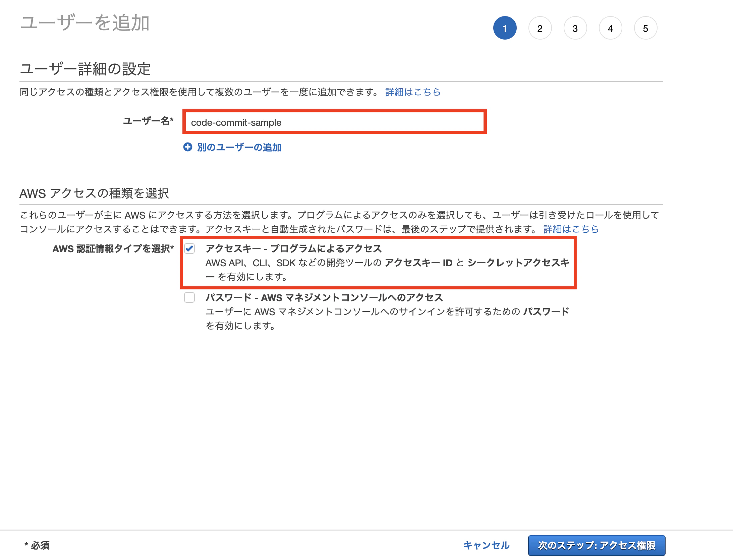The image size is (733, 560).
Task: Open 詳細はこちら link in AWS access description
Action: coord(571,229)
